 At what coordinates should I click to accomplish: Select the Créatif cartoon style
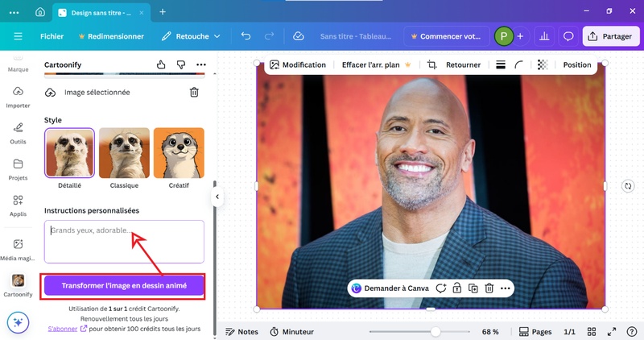pos(179,153)
